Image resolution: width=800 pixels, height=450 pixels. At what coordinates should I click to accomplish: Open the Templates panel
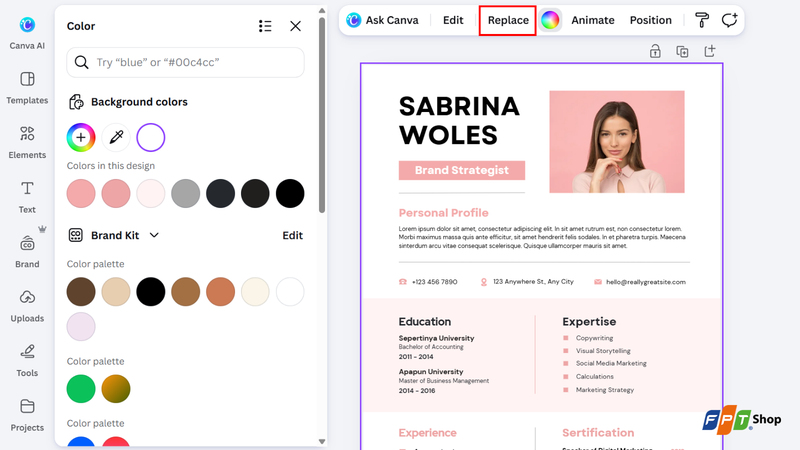(27, 88)
